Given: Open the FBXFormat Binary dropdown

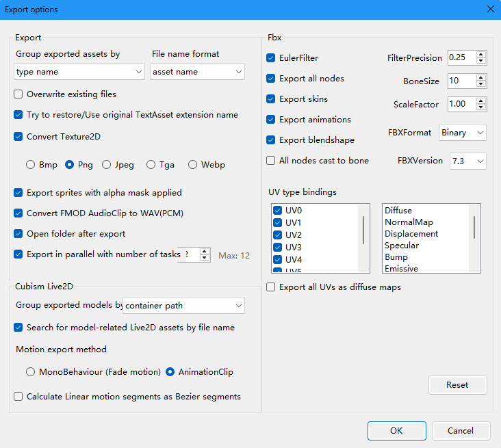Looking at the screenshot, I should (462, 133).
